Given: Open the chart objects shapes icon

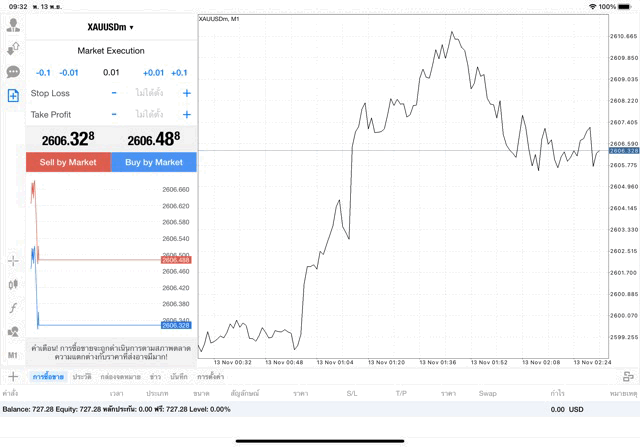Looking at the screenshot, I should pos(13,331).
